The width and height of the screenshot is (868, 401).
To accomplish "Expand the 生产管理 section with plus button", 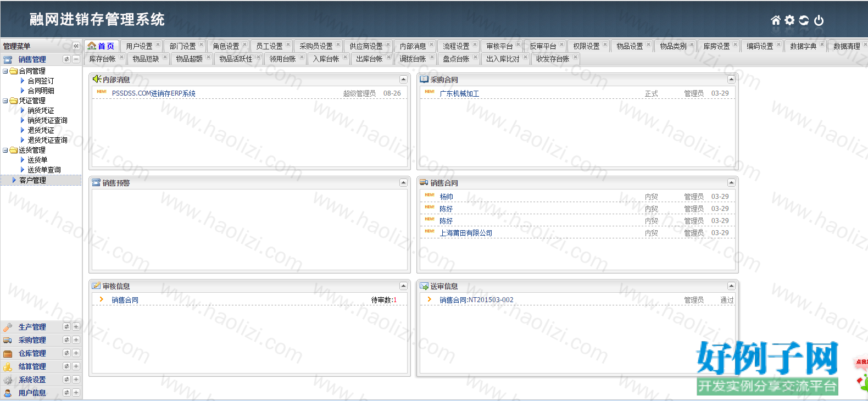I will 76,326.
